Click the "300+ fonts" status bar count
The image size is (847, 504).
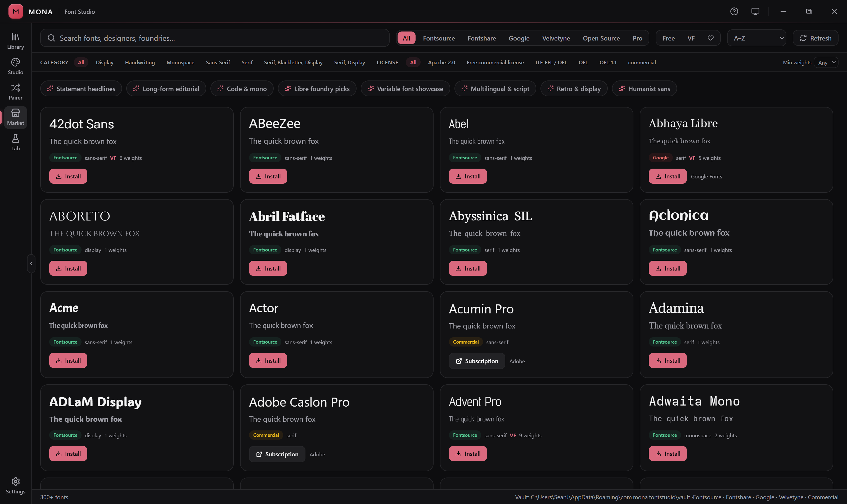(x=54, y=497)
